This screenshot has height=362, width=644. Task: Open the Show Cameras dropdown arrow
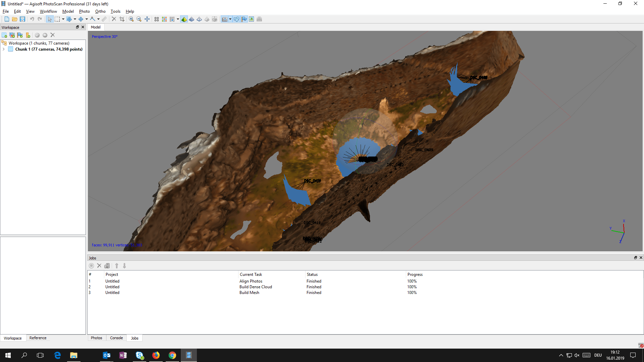(x=230, y=19)
